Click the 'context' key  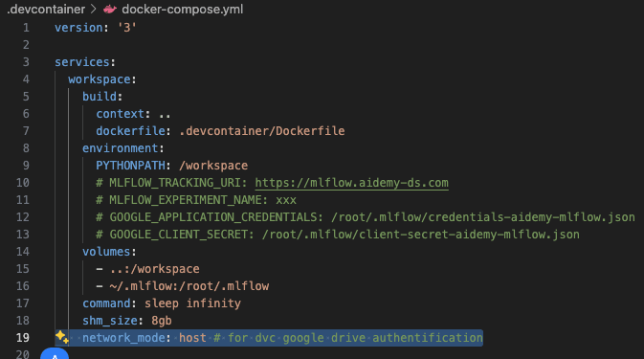(x=121, y=114)
